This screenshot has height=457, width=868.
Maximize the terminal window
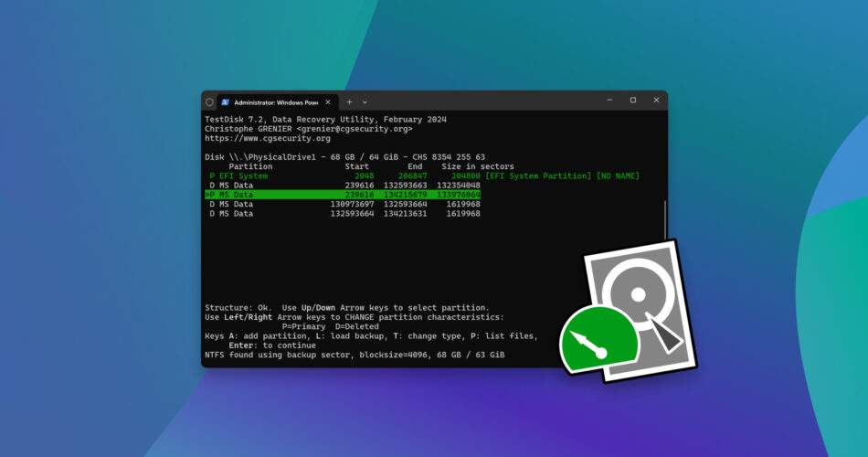pyautogui.click(x=633, y=101)
